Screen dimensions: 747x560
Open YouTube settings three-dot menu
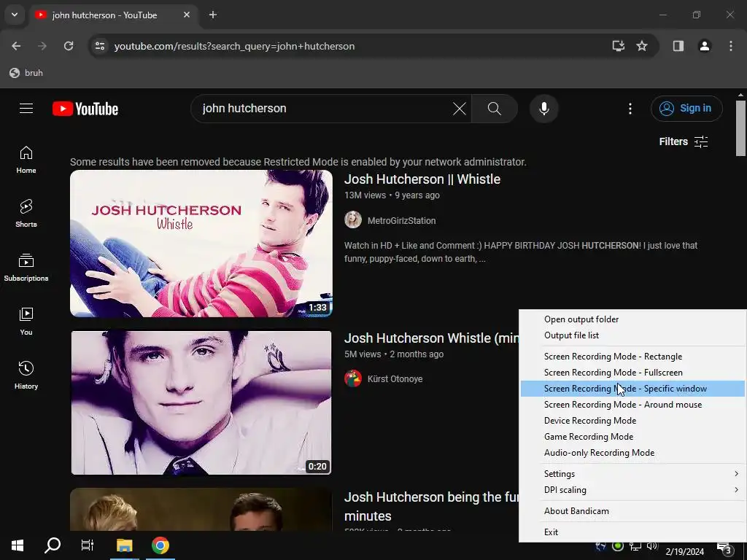tap(630, 109)
